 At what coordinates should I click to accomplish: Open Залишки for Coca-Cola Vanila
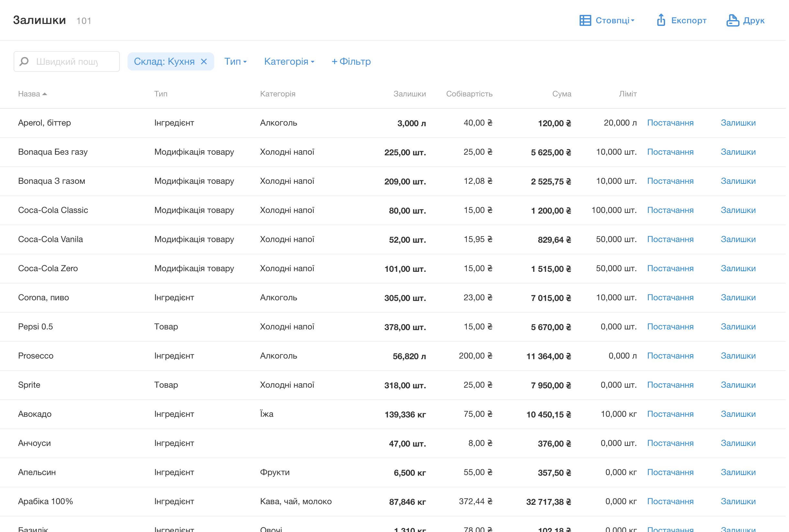[x=738, y=239]
